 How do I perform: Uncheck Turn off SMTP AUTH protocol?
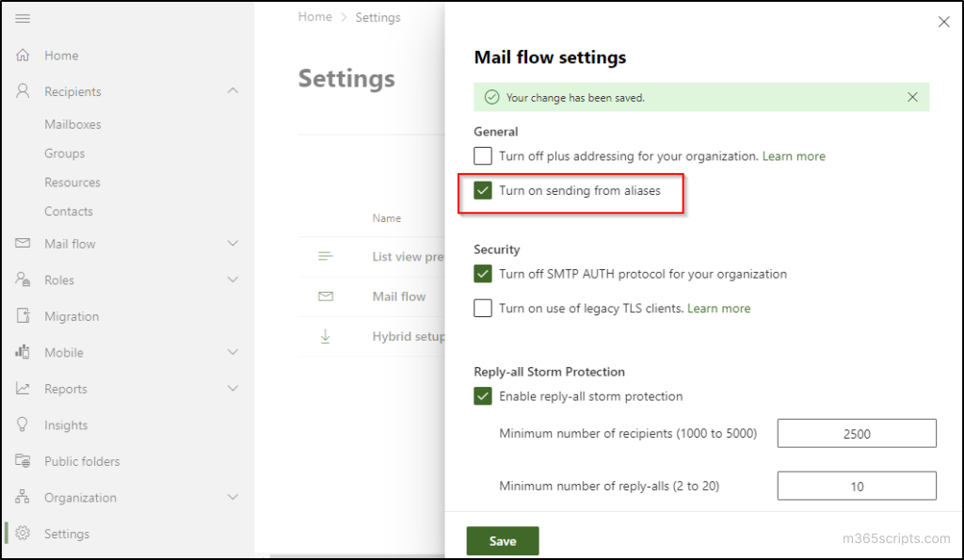click(x=483, y=274)
